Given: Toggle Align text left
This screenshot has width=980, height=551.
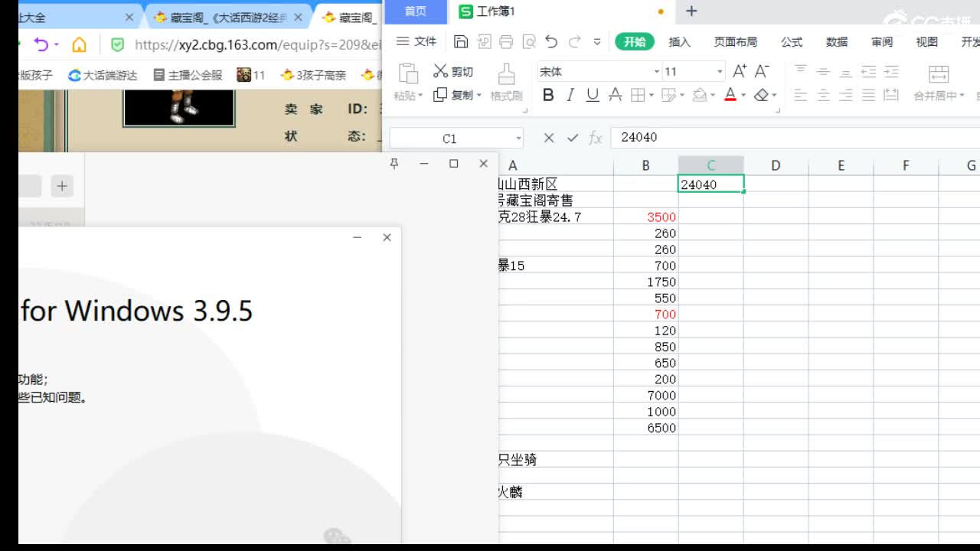Looking at the screenshot, I should (x=801, y=95).
